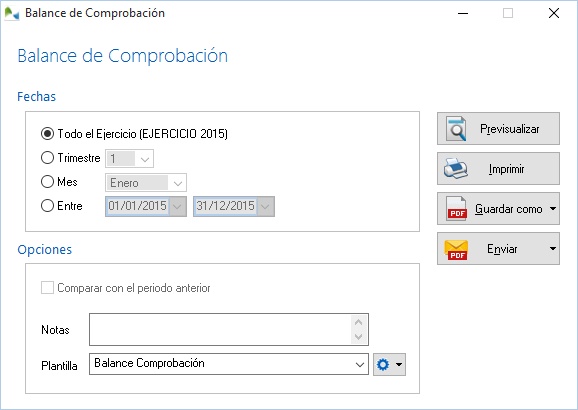The width and height of the screenshot is (578, 410).
Task: Click the Plantilla label
Action: 59,366
